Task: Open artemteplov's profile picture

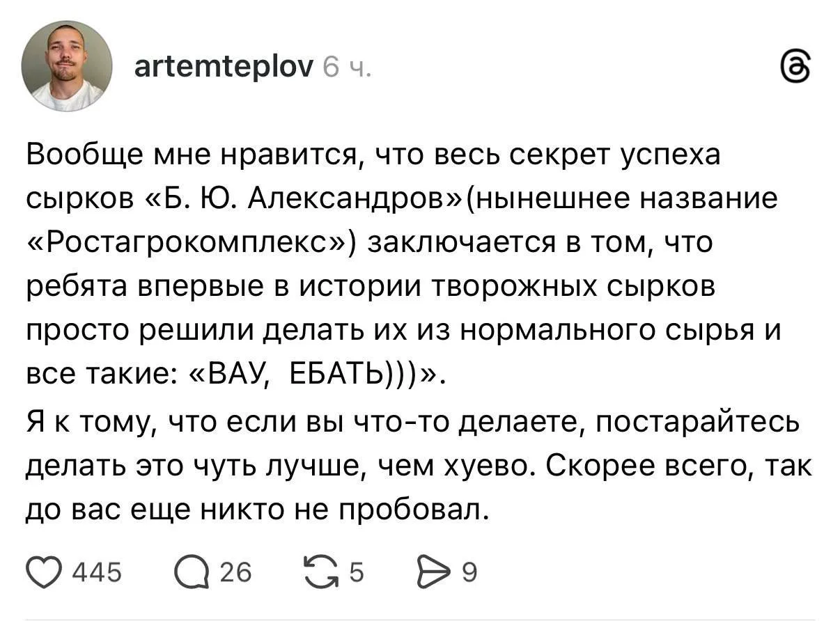Action: click(x=67, y=66)
